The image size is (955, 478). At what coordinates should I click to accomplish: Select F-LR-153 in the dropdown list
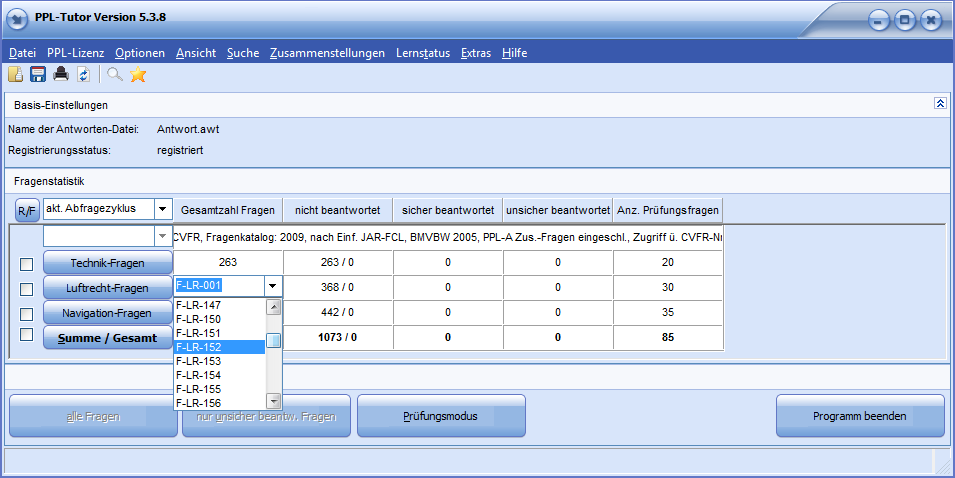coord(219,361)
